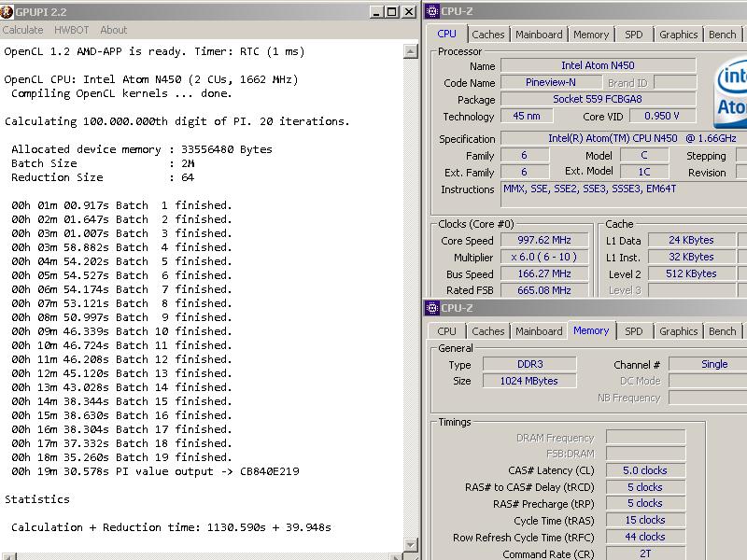The width and height of the screenshot is (747, 560).
Task: Click the lower CPU-Z window title icon
Action: pyautogui.click(x=432, y=308)
